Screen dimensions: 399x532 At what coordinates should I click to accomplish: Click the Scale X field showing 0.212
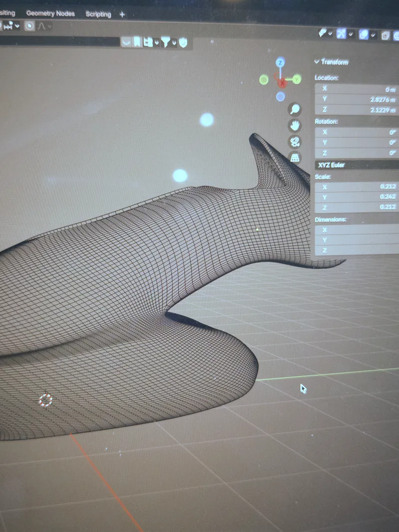[x=357, y=187]
